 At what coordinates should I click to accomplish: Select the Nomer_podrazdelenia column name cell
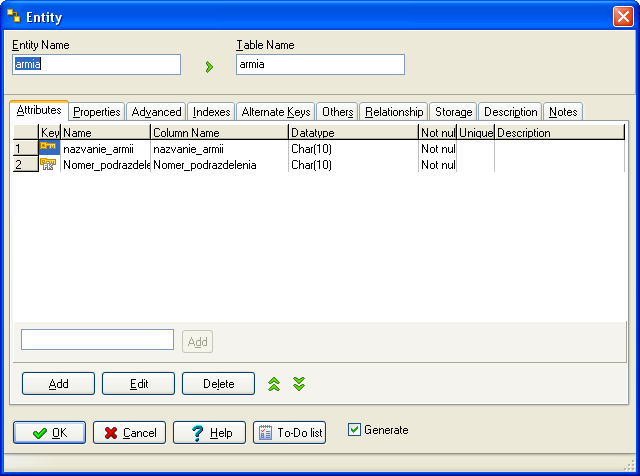click(x=220, y=165)
